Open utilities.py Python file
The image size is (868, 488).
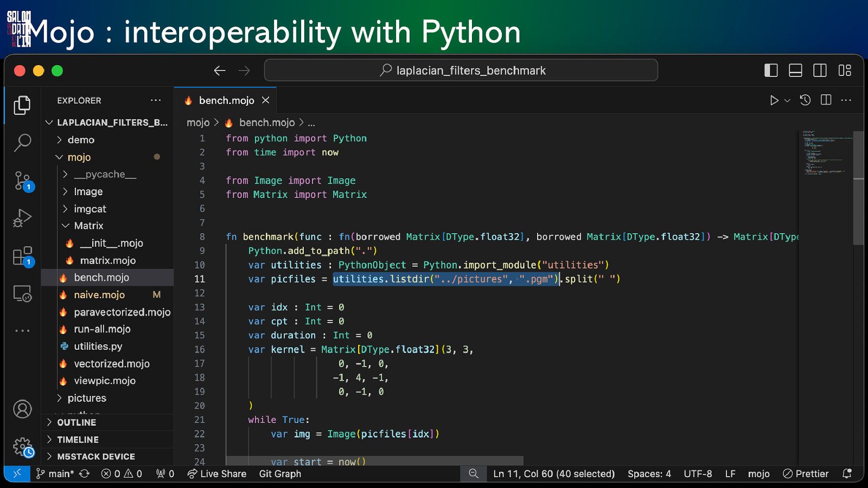pyautogui.click(x=107, y=346)
